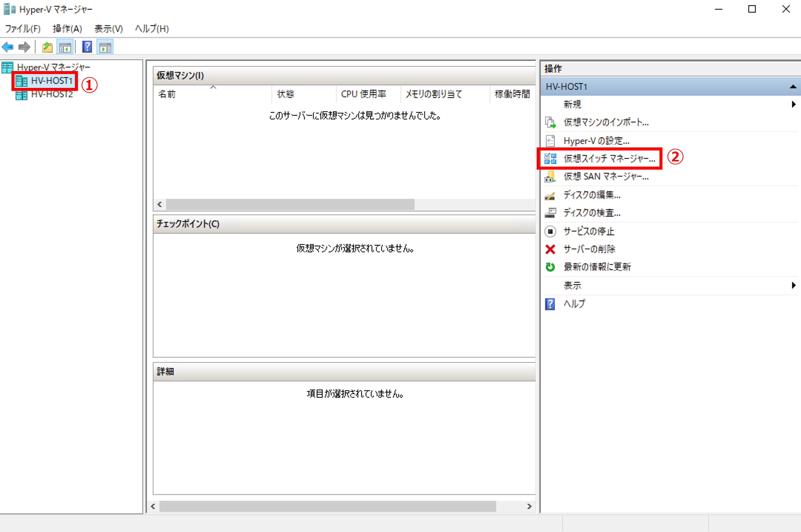Toggle the action pane toolbar icon

click(x=105, y=47)
